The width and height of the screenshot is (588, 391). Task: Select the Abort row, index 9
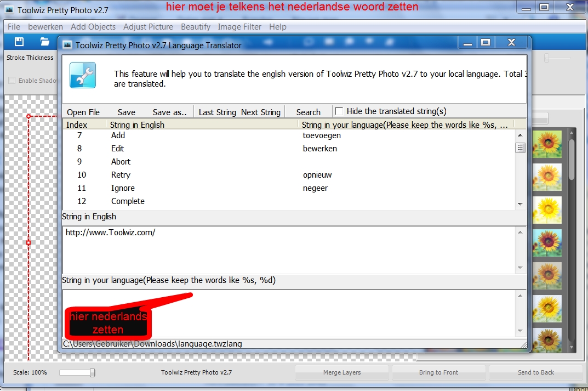tap(289, 162)
